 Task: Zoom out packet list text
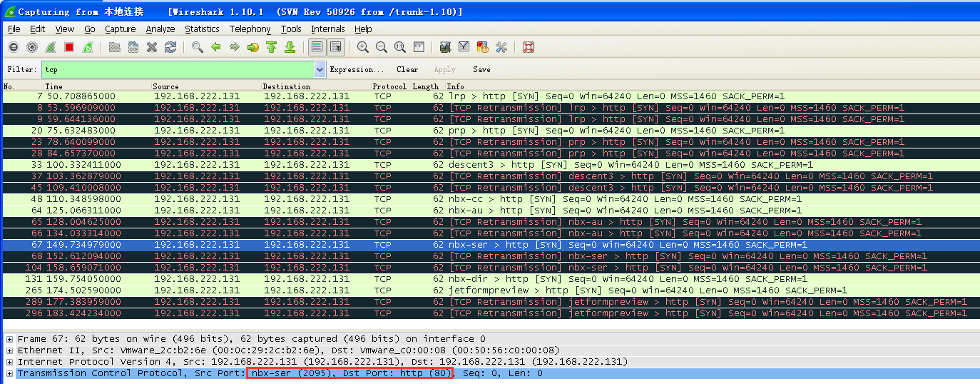[382, 47]
